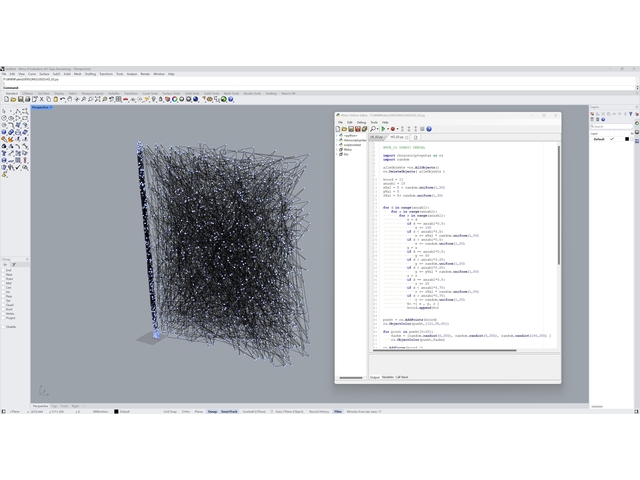
Task: Enable the Quad osnap checkbox
Action: point(4,305)
